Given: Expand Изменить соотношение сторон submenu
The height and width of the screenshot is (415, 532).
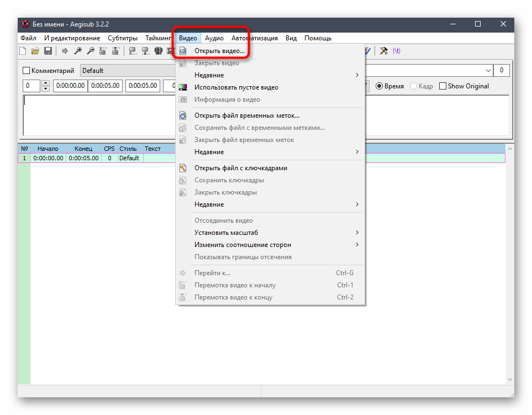Looking at the screenshot, I should point(270,245).
